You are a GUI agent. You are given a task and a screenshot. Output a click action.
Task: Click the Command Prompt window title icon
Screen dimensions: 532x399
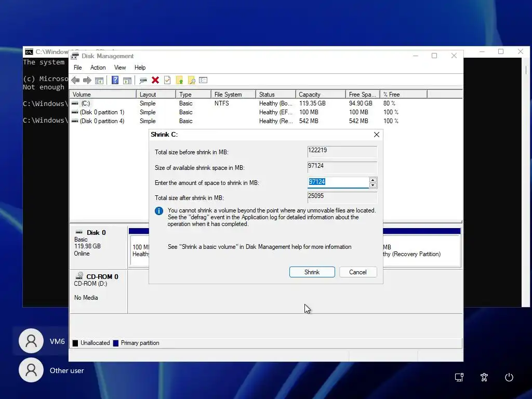point(29,51)
